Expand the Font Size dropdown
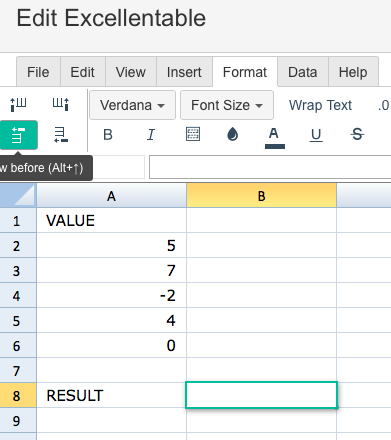The width and height of the screenshot is (391, 440). coord(227,105)
